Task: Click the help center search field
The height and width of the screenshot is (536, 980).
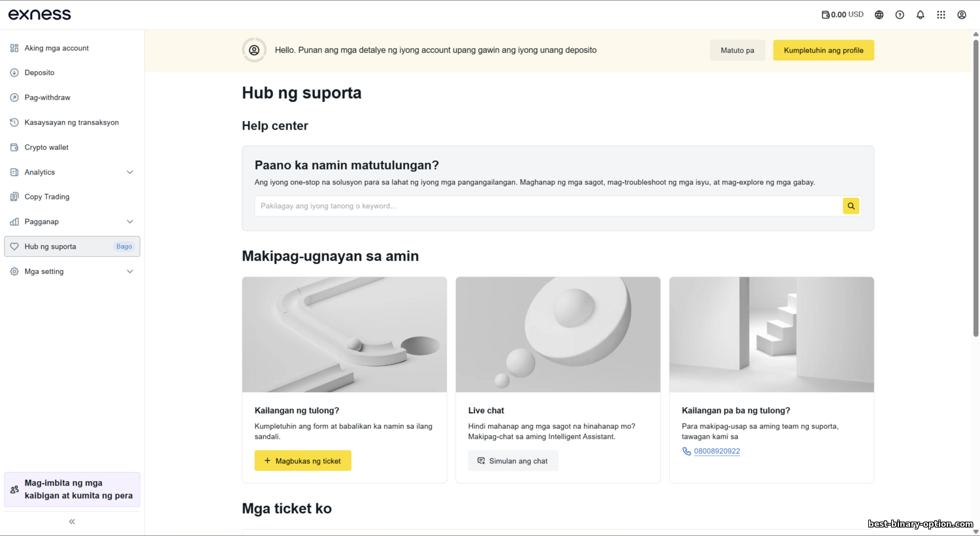Action: 547,206
